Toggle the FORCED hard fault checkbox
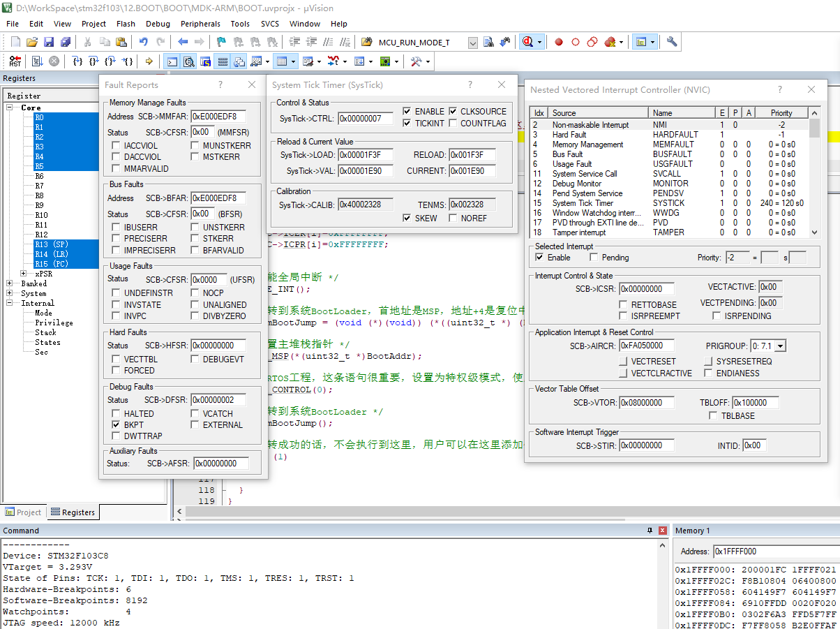The width and height of the screenshot is (840, 629). [x=117, y=371]
